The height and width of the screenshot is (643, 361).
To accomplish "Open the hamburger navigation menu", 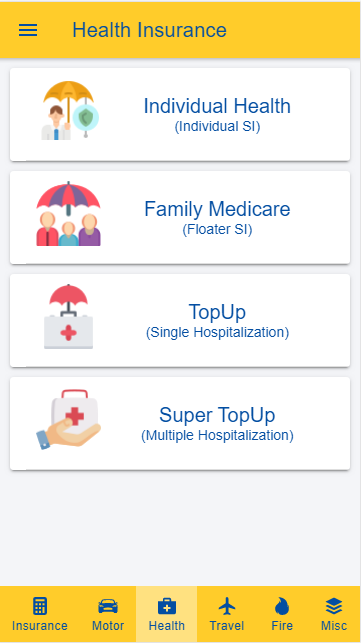I will click(x=28, y=30).
